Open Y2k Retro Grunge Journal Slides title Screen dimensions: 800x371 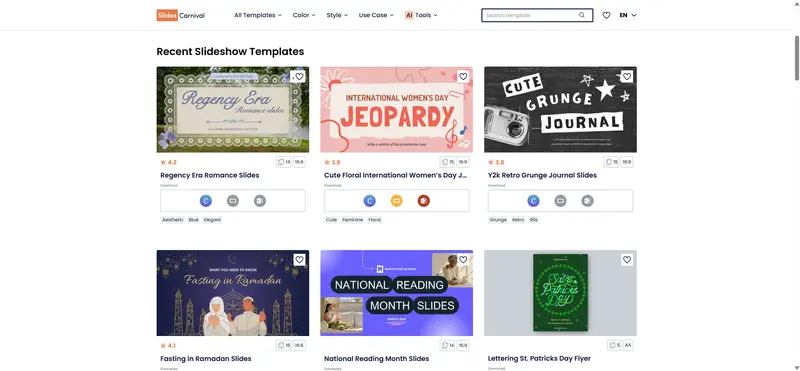coord(542,175)
